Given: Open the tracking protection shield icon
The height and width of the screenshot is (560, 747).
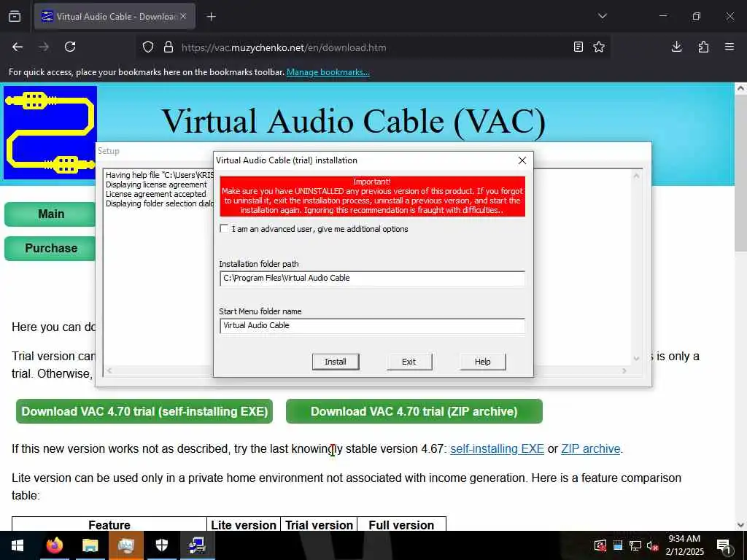Looking at the screenshot, I should 148,47.
